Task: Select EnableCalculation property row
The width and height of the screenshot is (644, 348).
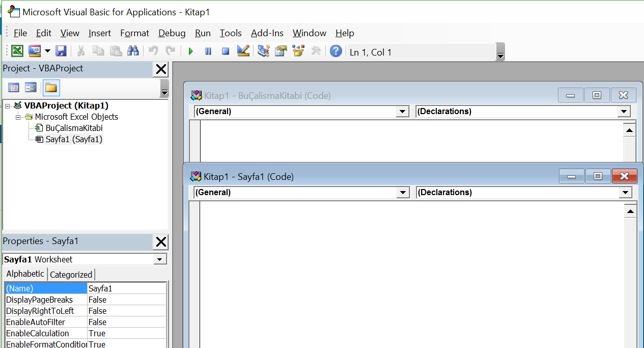Action: (x=86, y=333)
